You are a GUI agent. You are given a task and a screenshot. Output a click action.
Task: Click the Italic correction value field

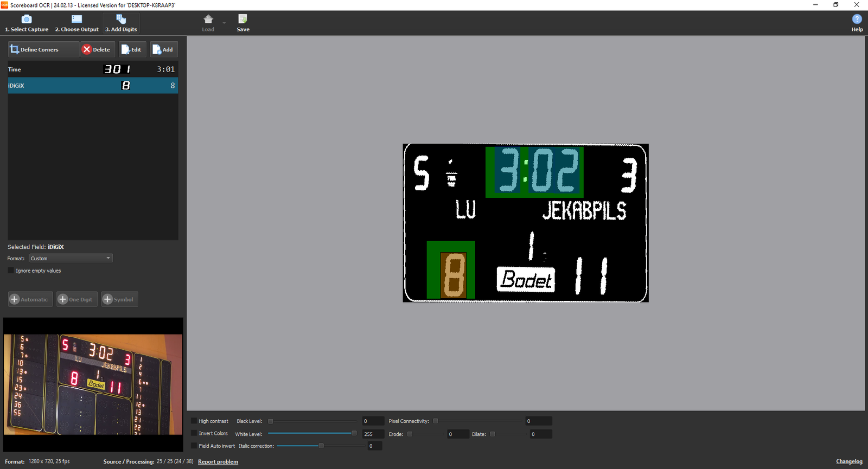coord(375,446)
